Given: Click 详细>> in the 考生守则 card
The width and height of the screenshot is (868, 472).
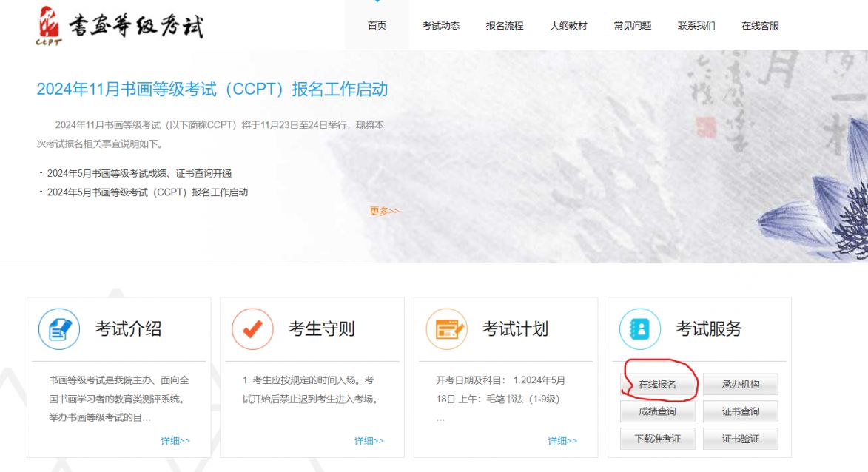Looking at the screenshot, I should (369, 441).
